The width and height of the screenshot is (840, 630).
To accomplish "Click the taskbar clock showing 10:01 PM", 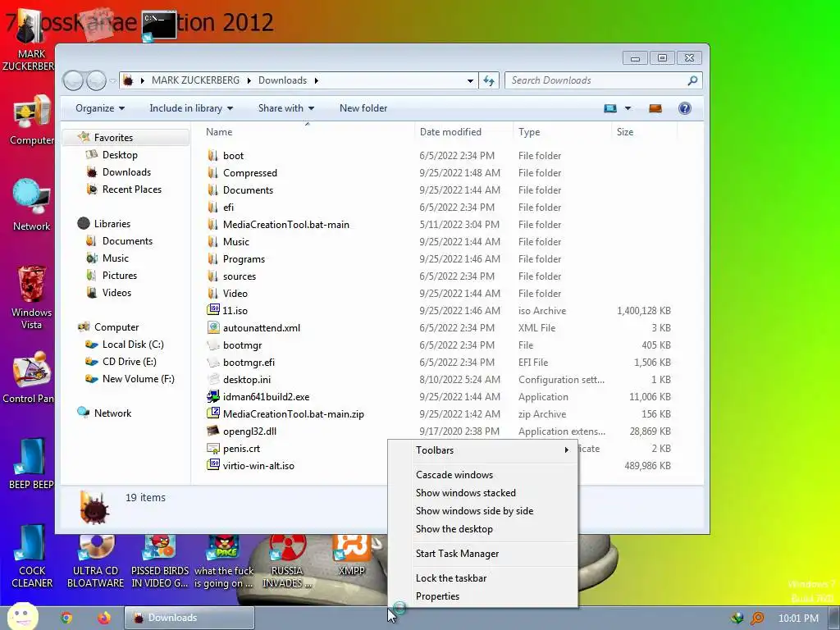I will (x=798, y=619).
